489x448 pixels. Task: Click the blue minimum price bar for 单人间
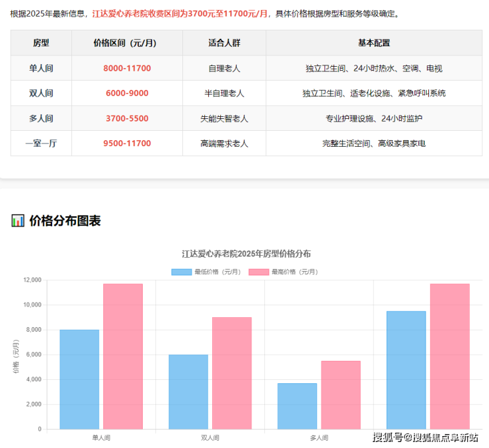pyautogui.click(x=79, y=379)
